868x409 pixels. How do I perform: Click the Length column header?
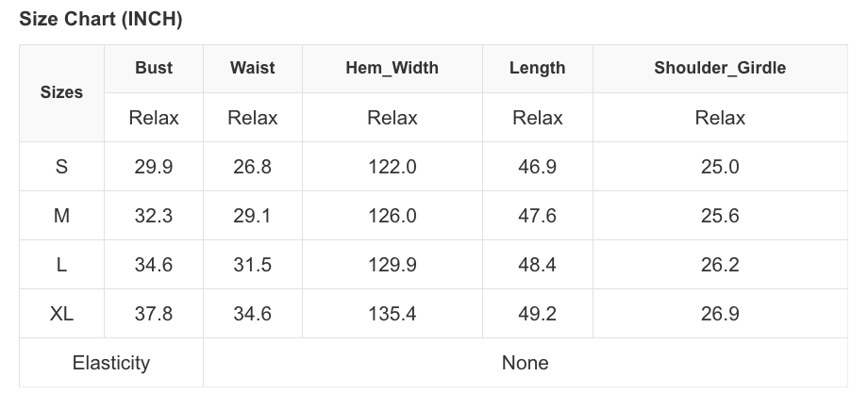[x=537, y=68]
